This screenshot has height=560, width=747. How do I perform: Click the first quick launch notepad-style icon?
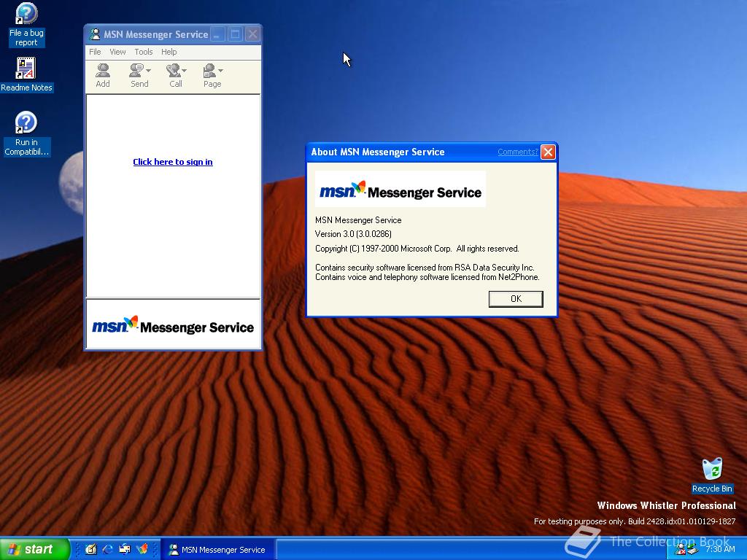pyautogui.click(x=91, y=549)
